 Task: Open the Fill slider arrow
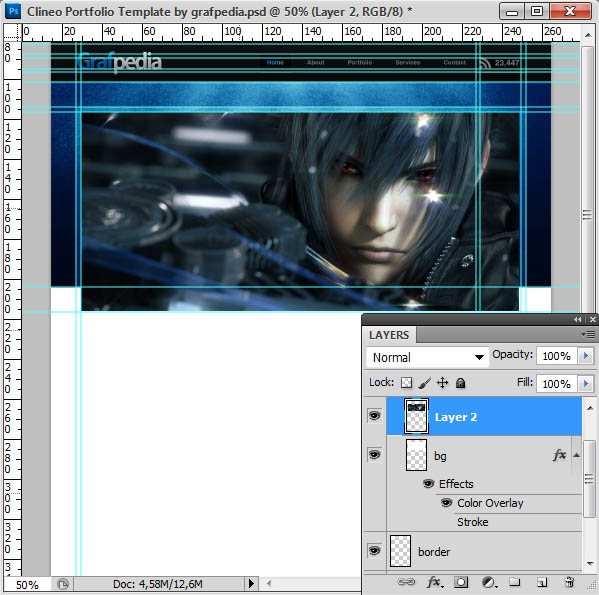(586, 383)
